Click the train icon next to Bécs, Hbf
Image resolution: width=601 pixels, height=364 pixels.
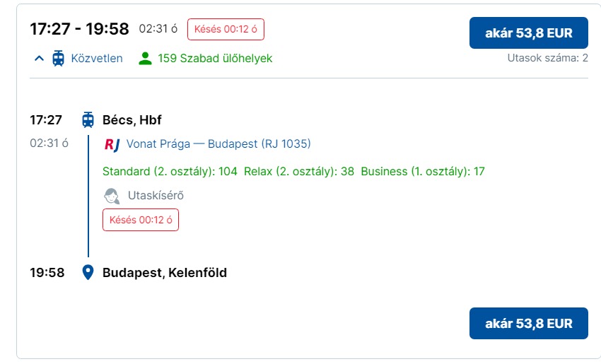88,119
